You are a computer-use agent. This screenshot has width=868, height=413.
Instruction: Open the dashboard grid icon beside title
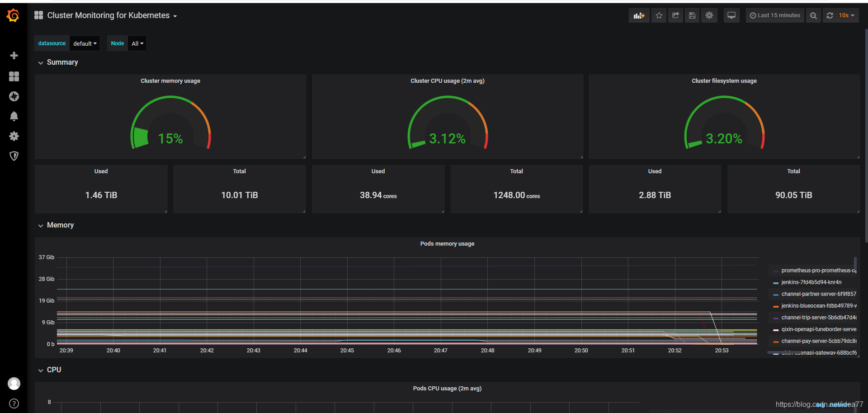pyautogui.click(x=39, y=15)
